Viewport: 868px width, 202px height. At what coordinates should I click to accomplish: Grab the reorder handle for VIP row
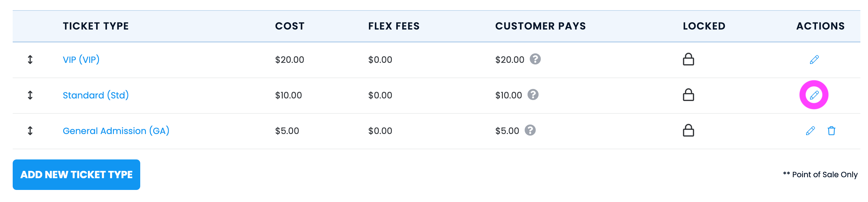[x=30, y=60]
